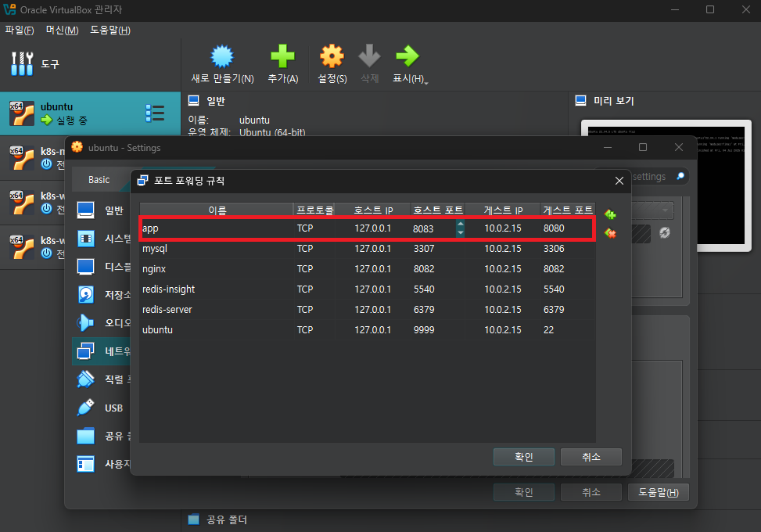Click 확인 in ubuntu Settings window
The width and height of the screenshot is (761, 532).
(524, 492)
